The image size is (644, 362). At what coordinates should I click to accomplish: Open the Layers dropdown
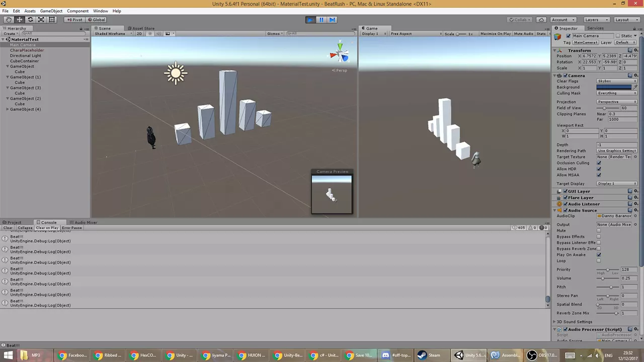coord(596,20)
